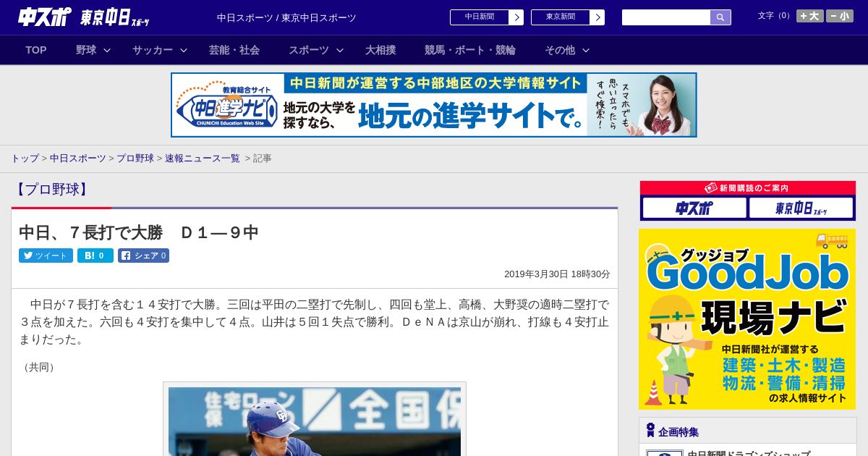This screenshot has width=868, height=456.
Task: Click the date 2019年3月30日 18時30分
Action: coord(557,274)
